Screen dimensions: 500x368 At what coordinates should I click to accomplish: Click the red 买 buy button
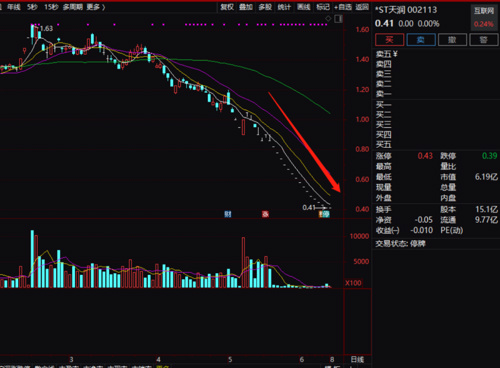(x=389, y=40)
